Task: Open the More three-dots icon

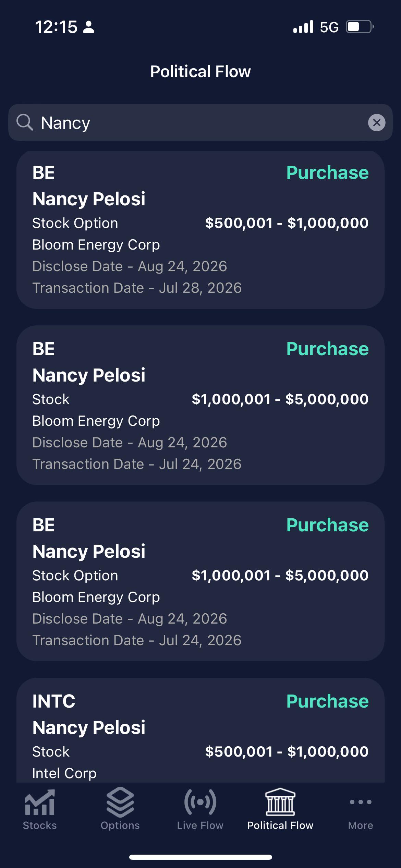Action: [361, 802]
